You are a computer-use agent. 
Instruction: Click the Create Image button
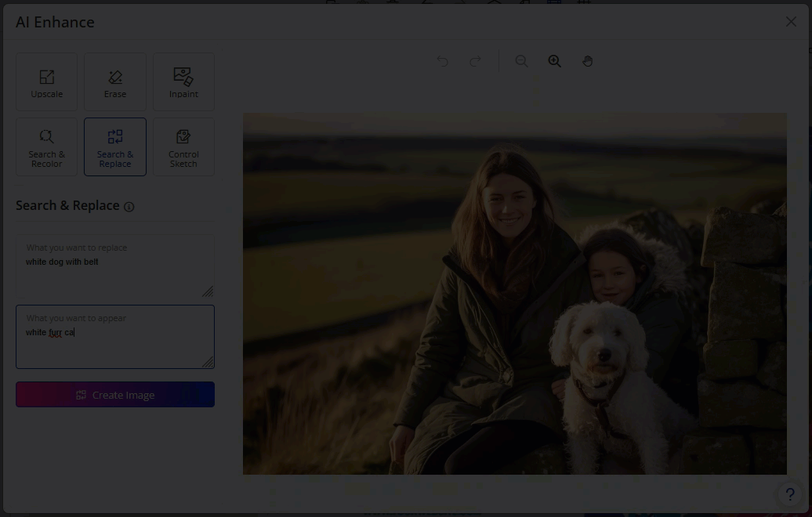115,394
